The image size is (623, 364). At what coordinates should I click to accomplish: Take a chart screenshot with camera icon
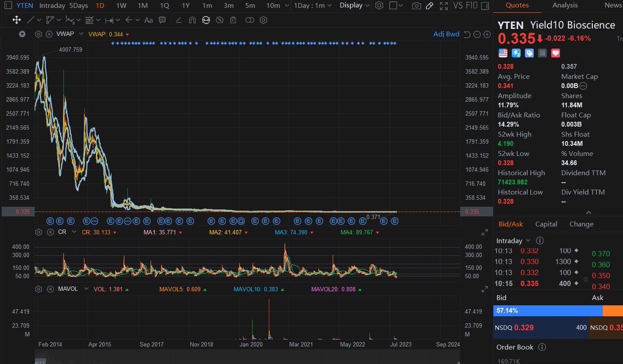416,6
